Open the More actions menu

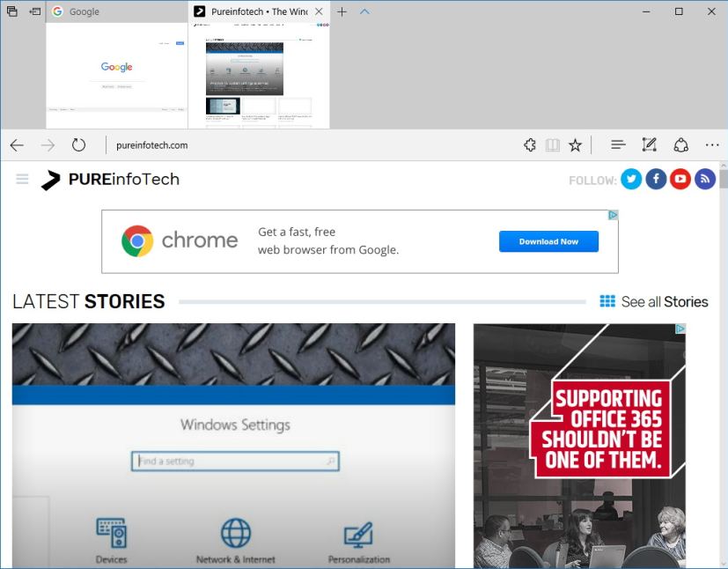point(712,144)
